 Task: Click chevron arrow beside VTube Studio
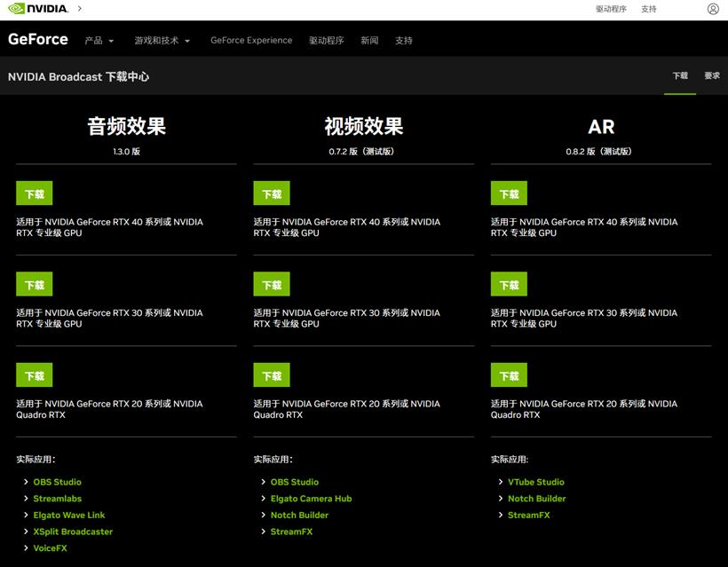pyautogui.click(x=501, y=482)
